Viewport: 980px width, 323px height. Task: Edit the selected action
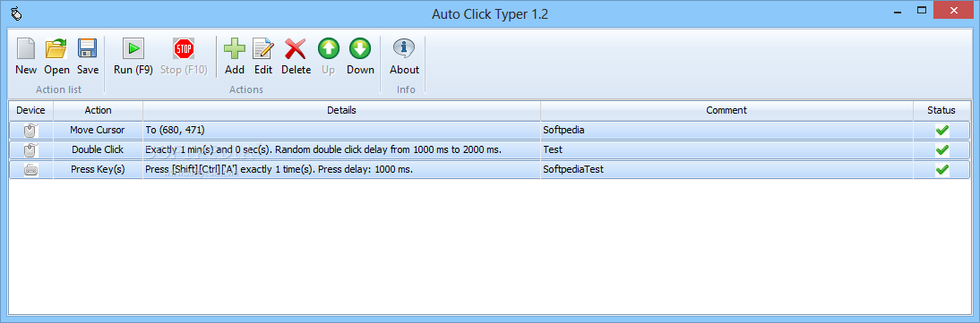263,56
